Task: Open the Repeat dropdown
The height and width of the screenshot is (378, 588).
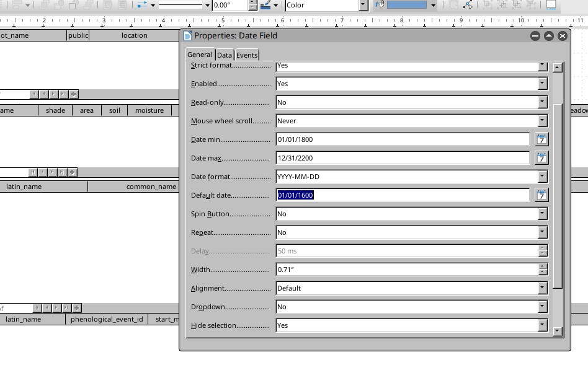Action: coord(542,232)
